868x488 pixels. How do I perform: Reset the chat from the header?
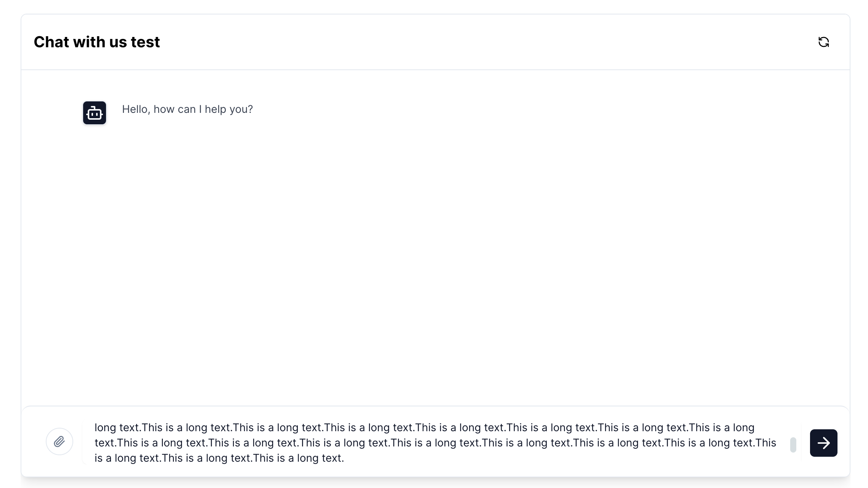(823, 42)
